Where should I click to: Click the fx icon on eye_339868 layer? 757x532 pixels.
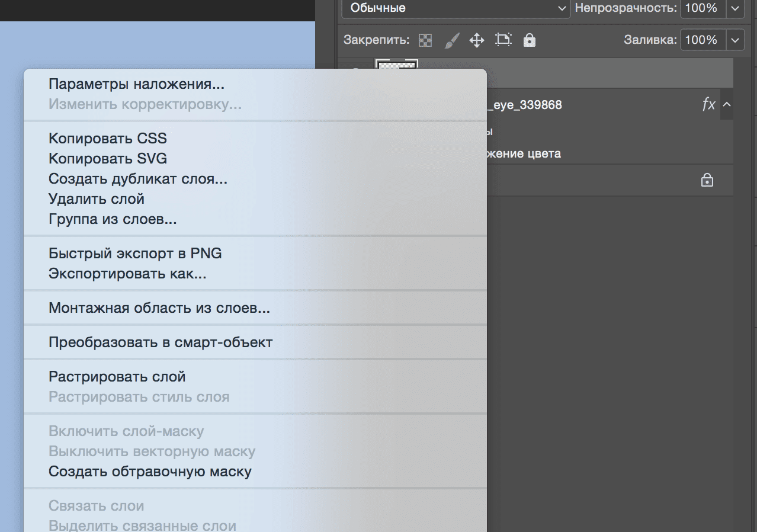[x=708, y=105]
